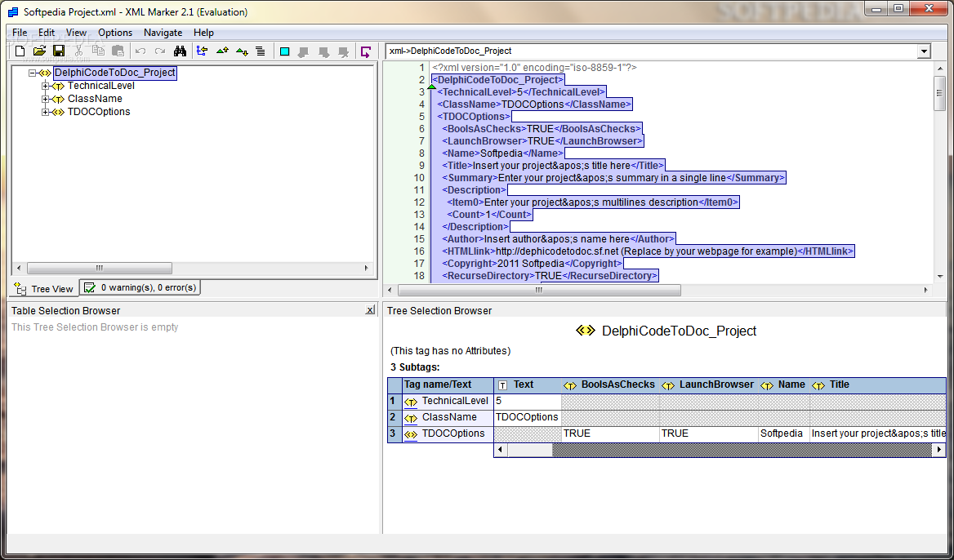The width and height of the screenshot is (954, 560).
Task: Click the TDOCOptions text cell for ClassName row
Action: 527,418
